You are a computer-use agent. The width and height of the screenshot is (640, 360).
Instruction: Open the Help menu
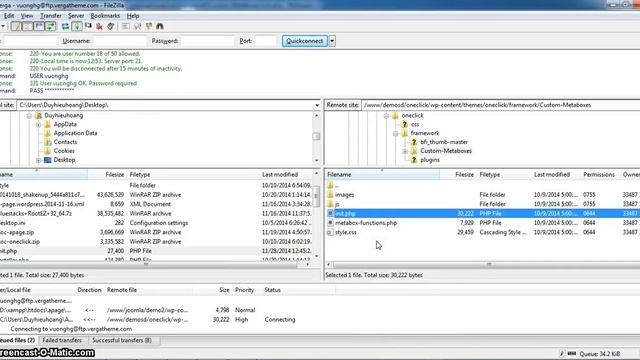click(x=133, y=16)
